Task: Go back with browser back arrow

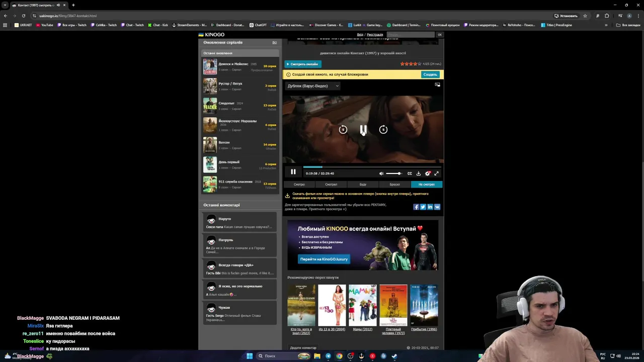Action: (x=6, y=16)
